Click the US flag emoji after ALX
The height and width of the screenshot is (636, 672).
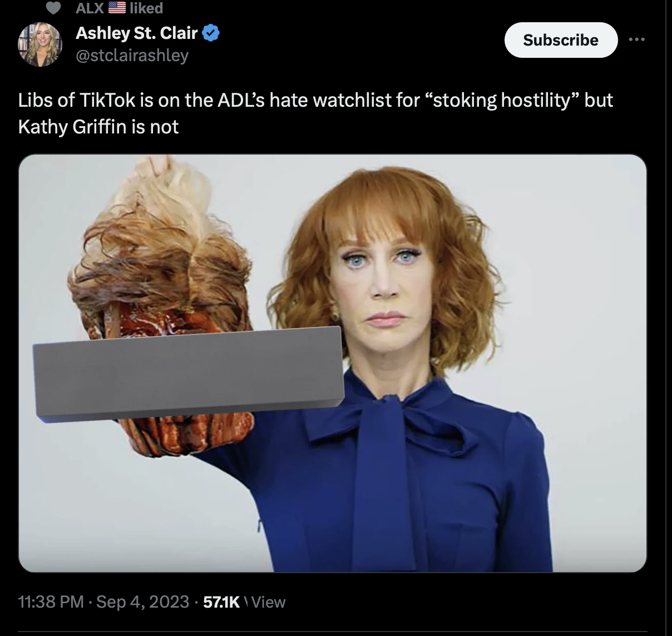[x=116, y=8]
